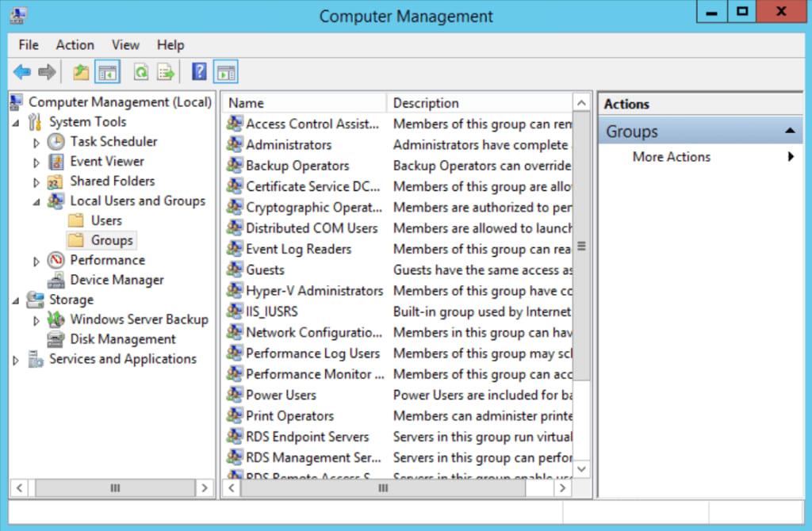Open the Help menu
The width and height of the screenshot is (812, 531).
point(170,45)
